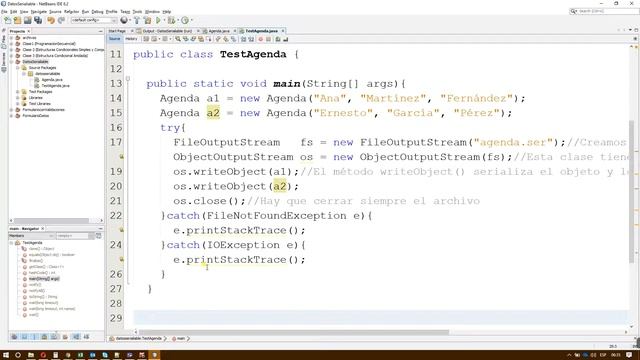Click the Uncomment icon in editor toolbar

[285, 39]
